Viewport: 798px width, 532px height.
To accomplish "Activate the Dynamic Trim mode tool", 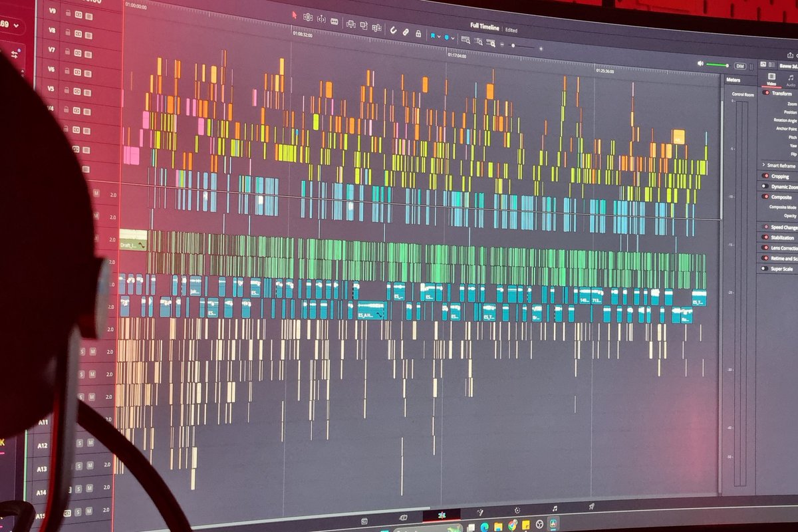I will pyautogui.click(x=321, y=19).
